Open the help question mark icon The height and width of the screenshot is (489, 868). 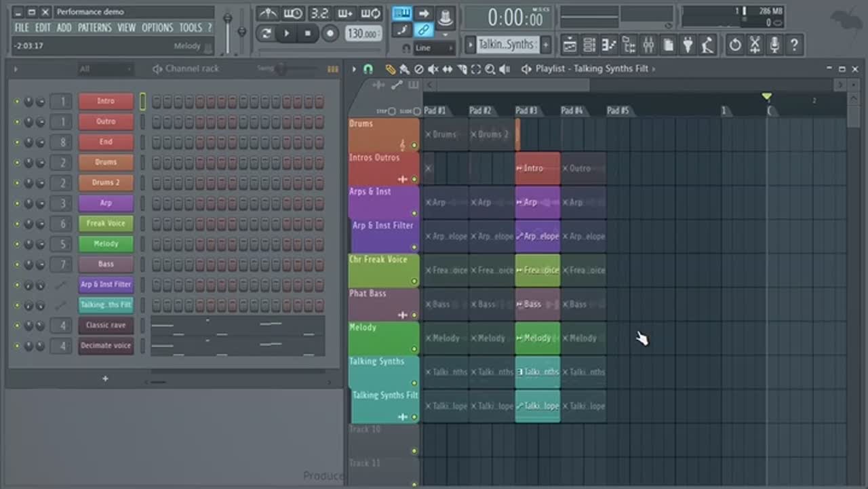pos(793,45)
